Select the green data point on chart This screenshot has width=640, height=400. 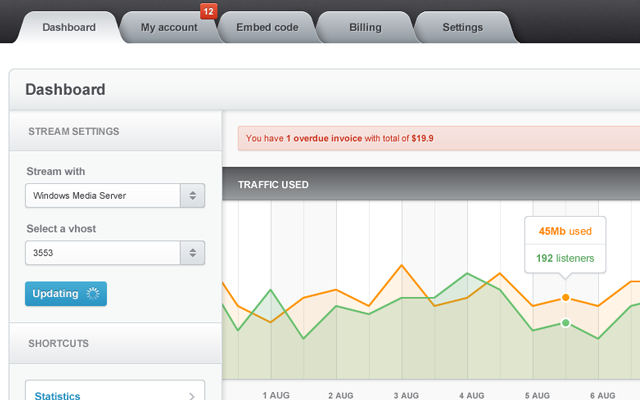(x=566, y=323)
